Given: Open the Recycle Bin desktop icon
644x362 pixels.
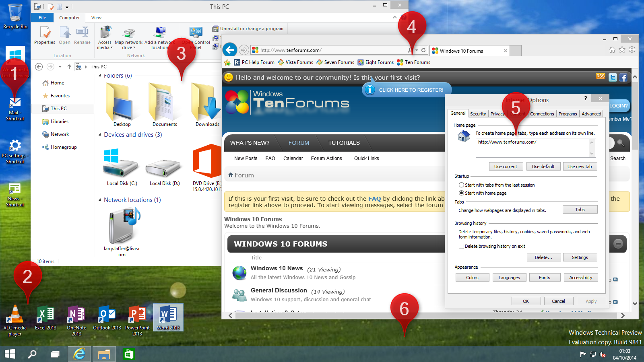Looking at the screenshot, I should coord(15,16).
